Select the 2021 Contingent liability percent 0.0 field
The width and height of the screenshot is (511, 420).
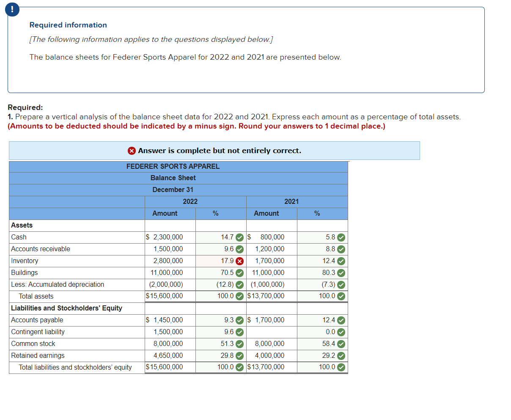click(x=322, y=332)
